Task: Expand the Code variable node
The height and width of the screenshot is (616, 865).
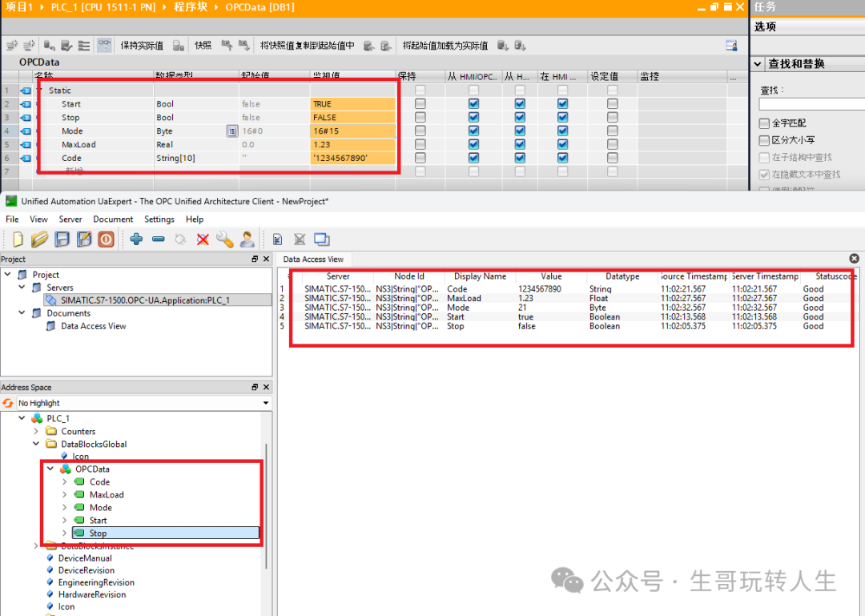Action: [65, 482]
